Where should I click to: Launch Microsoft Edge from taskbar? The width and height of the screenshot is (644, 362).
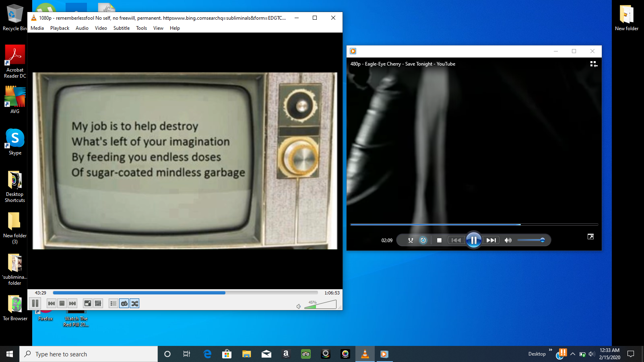point(207,354)
